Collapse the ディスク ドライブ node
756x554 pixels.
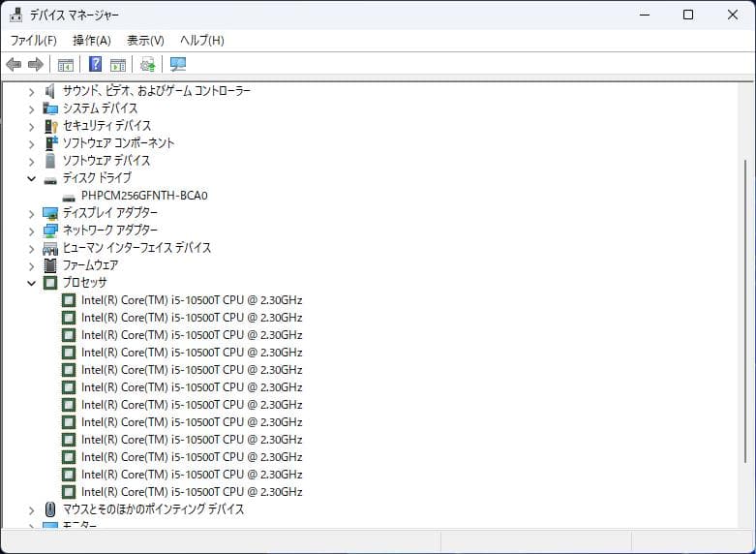point(31,178)
